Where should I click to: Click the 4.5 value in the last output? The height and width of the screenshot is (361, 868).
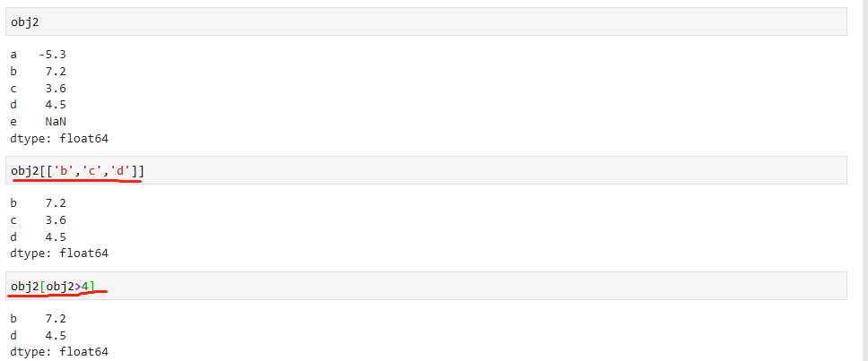[x=56, y=336]
